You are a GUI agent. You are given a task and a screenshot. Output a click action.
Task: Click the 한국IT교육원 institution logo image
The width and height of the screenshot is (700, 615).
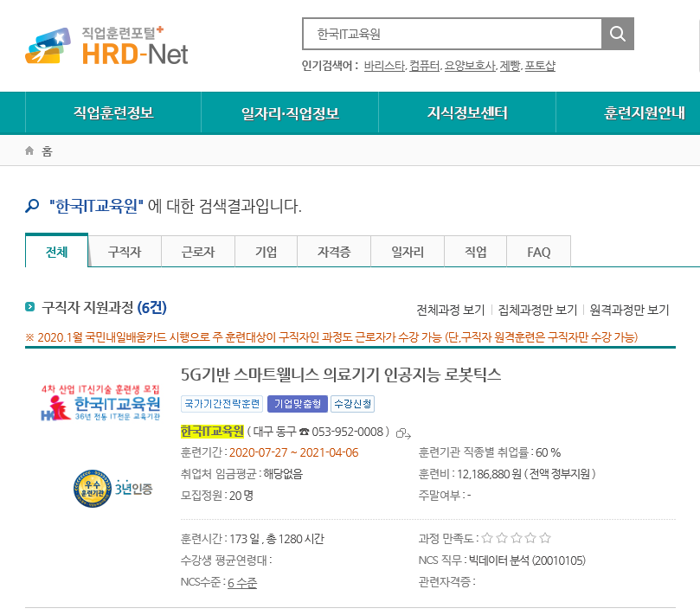[x=100, y=402]
